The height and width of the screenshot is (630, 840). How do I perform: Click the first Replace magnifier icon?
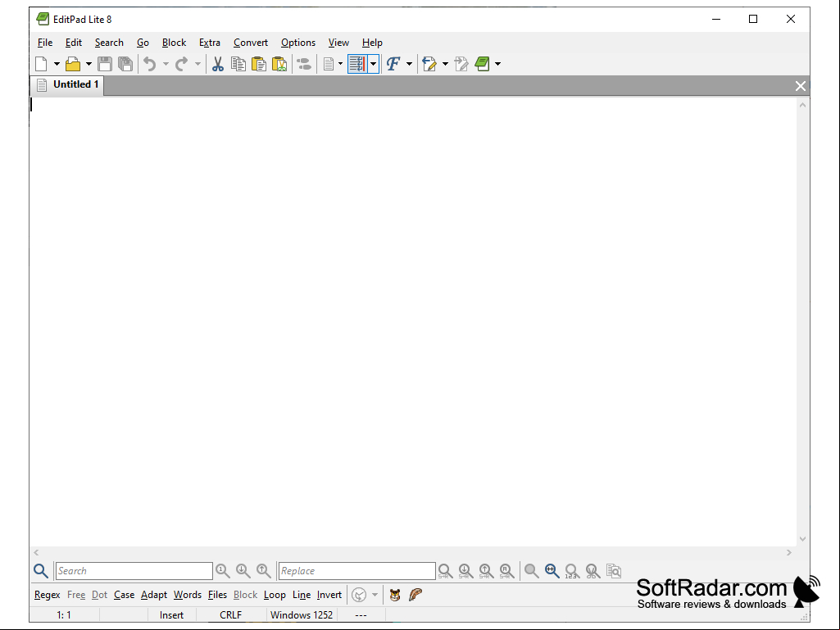tap(445, 571)
